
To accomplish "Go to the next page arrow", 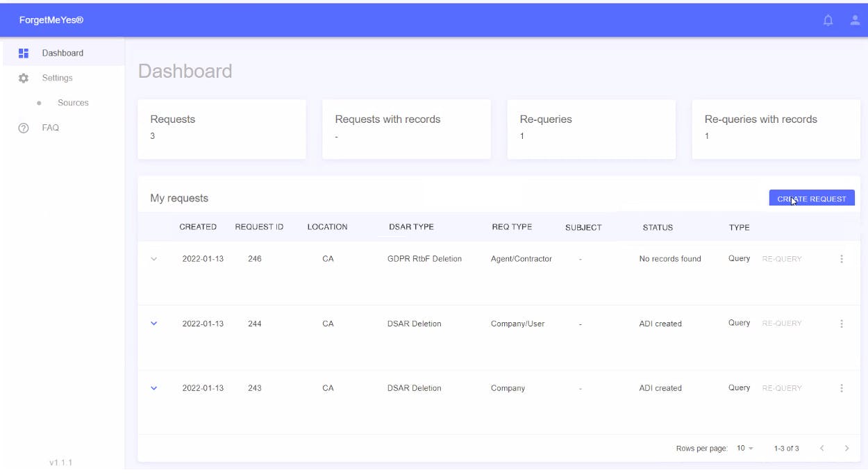I will click(x=846, y=449).
